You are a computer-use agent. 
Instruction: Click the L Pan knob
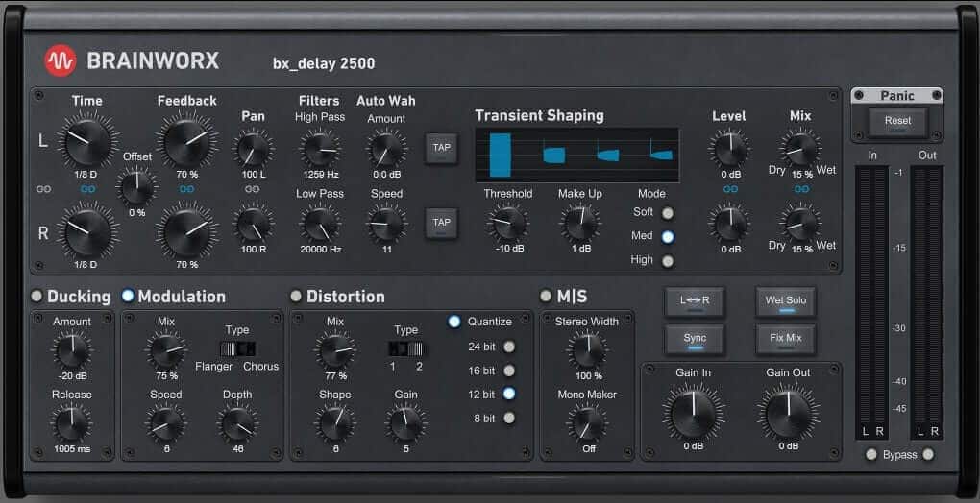coord(253,149)
